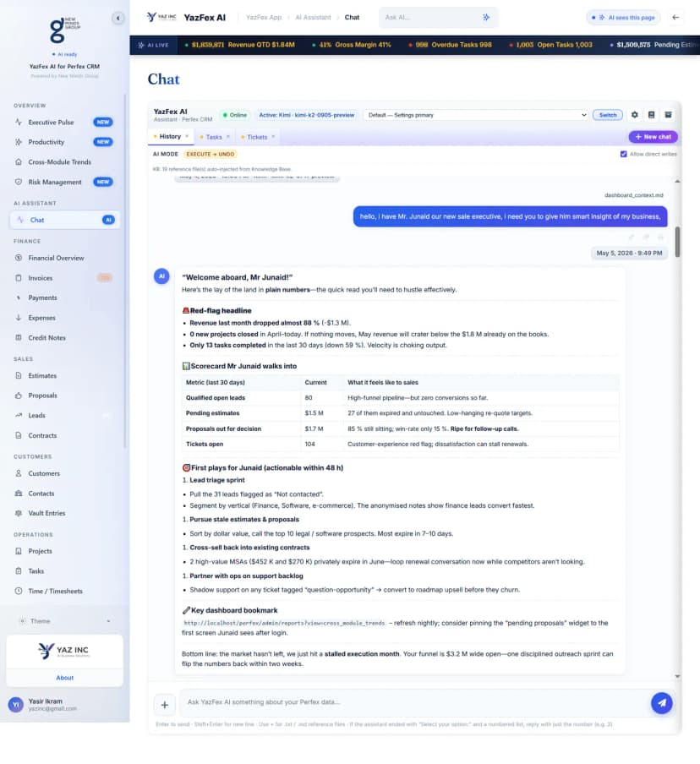Open the Customers list

pyautogui.click(x=63, y=473)
